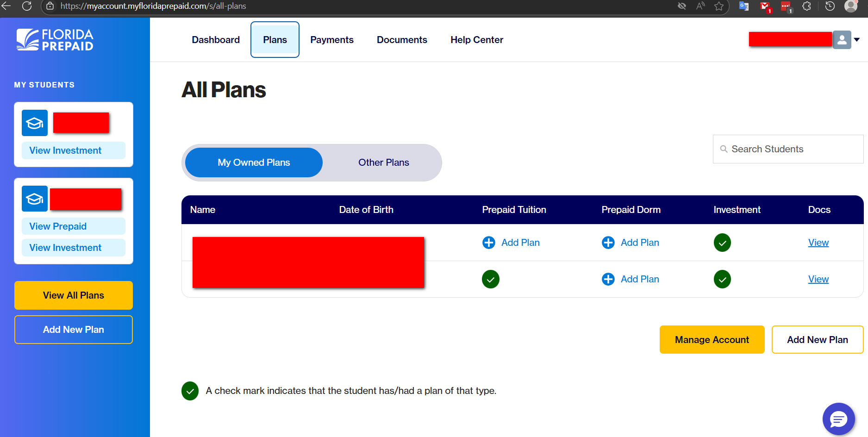The height and width of the screenshot is (437, 868).
Task: Click Investment check mark in second student row
Action: (722, 279)
